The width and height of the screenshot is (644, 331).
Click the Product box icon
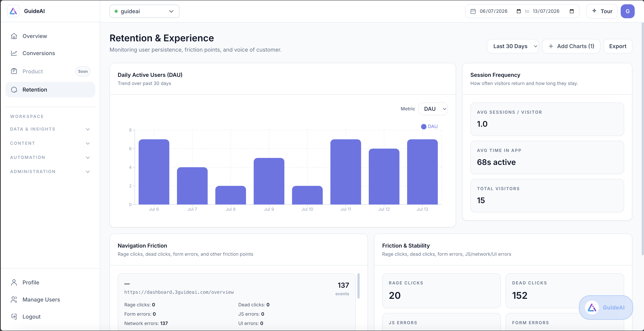(x=14, y=71)
